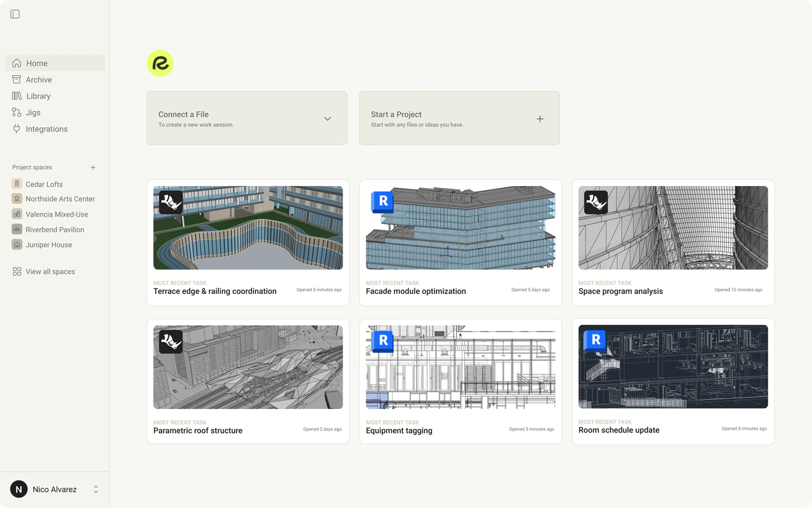This screenshot has width=812, height=508.
Task: Click the green app logo
Action: 160,63
